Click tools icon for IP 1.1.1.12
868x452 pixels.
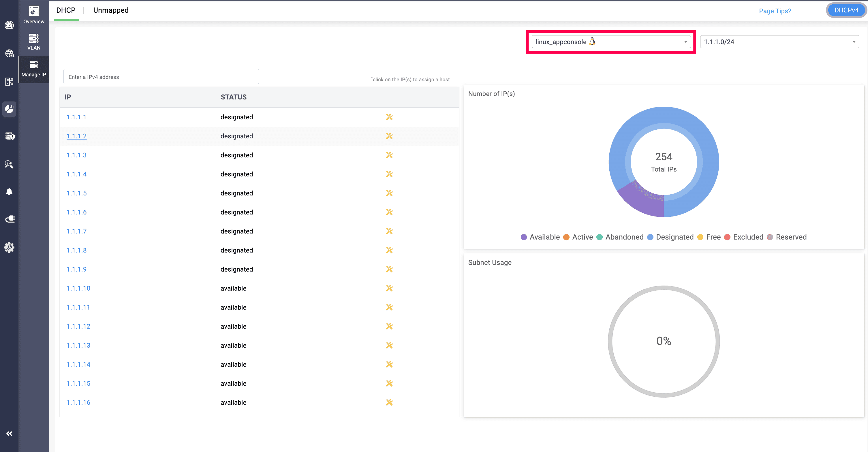click(389, 326)
